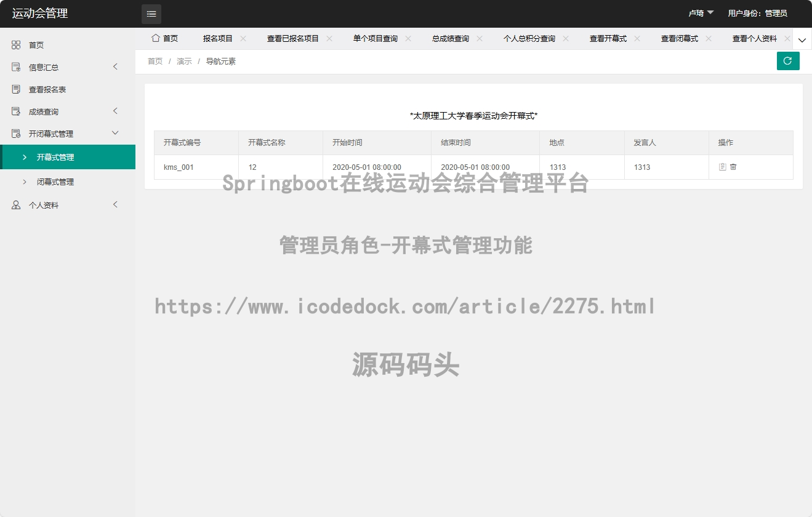Switch to the 首页 tab

(164, 38)
